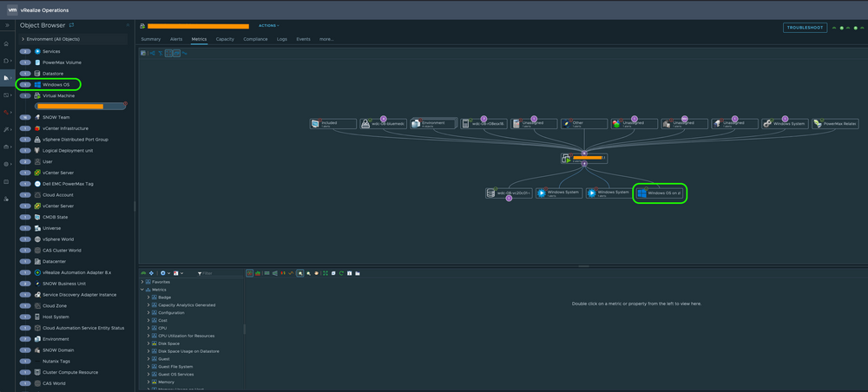Toggle the zoom view magnifier in chart toolbar
The image size is (868, 392).
300,273
